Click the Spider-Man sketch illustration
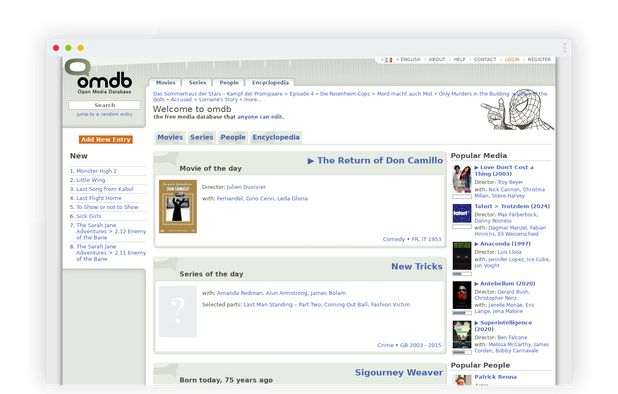This screenshot has width=618, height=394. click(517, 110)
